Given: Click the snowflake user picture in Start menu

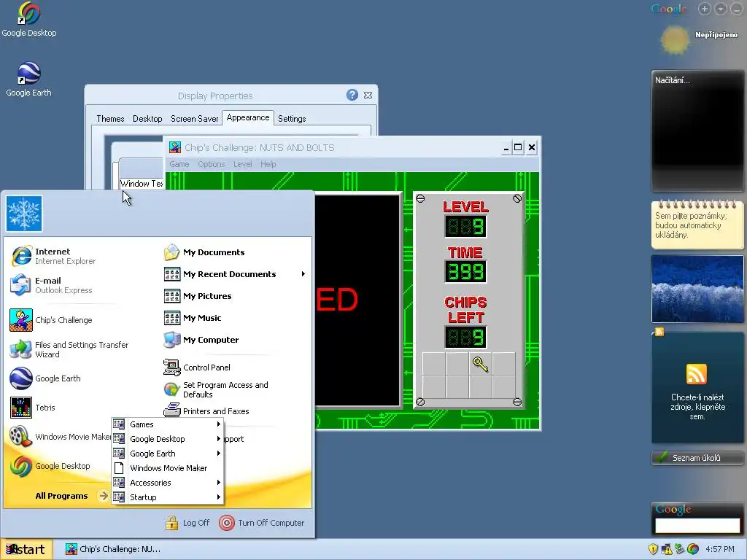Looking at the screenshot, I should pyautogui.click(x=24, y=214).
